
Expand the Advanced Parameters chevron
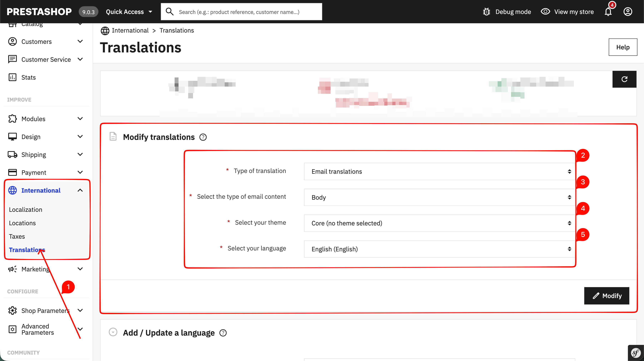(x=80, y=329)
